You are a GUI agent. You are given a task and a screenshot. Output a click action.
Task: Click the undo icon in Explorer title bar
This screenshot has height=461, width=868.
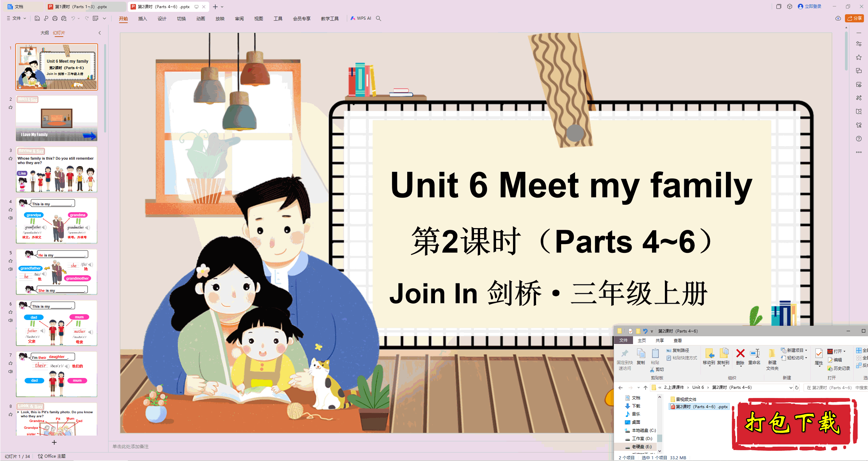[645, 331]
